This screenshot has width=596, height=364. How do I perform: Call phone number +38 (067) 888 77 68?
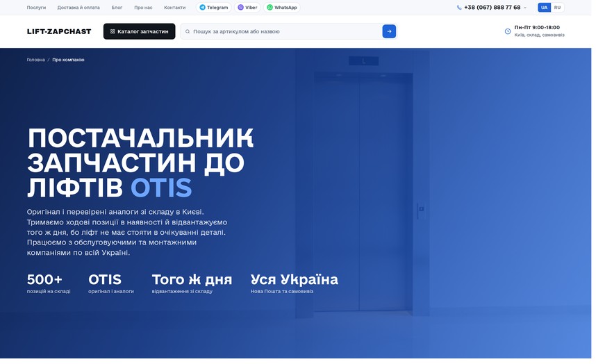(x=492, y=8)
